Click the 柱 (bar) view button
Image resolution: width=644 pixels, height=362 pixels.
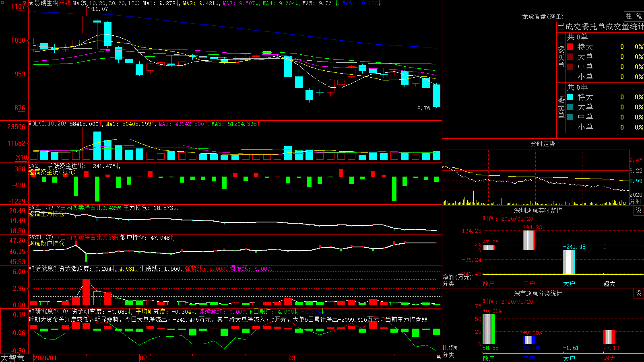(x=629, y=16)
